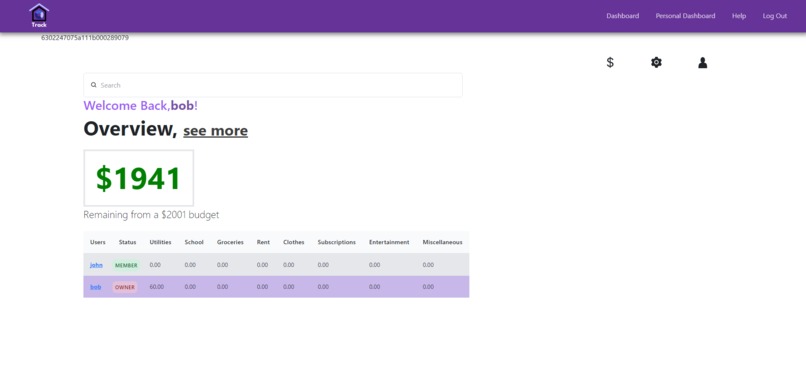Open the user profile icon
The height and width of the screenshot is (365, 806).
pos(703,62)
